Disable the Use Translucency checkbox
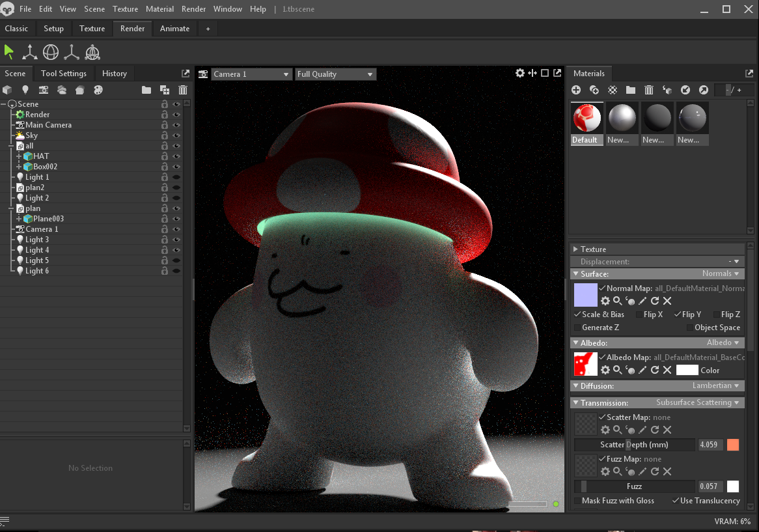 (x=676, y=501)
